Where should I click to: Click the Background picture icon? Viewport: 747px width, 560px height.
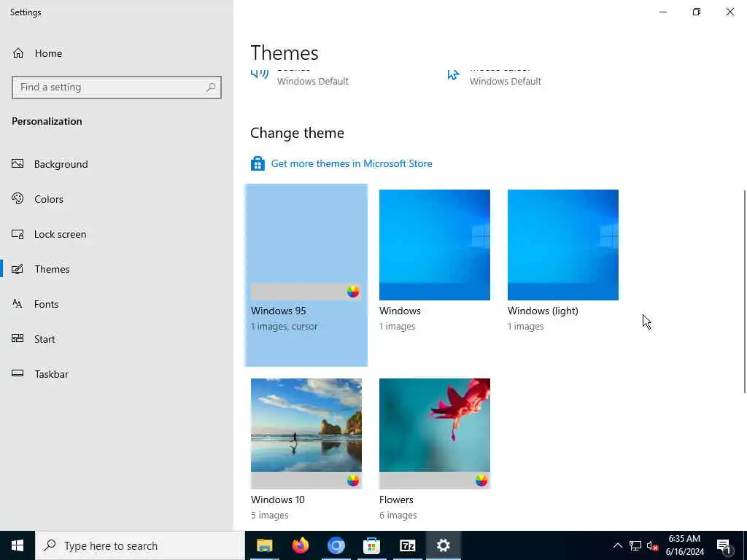click(18, 164)
